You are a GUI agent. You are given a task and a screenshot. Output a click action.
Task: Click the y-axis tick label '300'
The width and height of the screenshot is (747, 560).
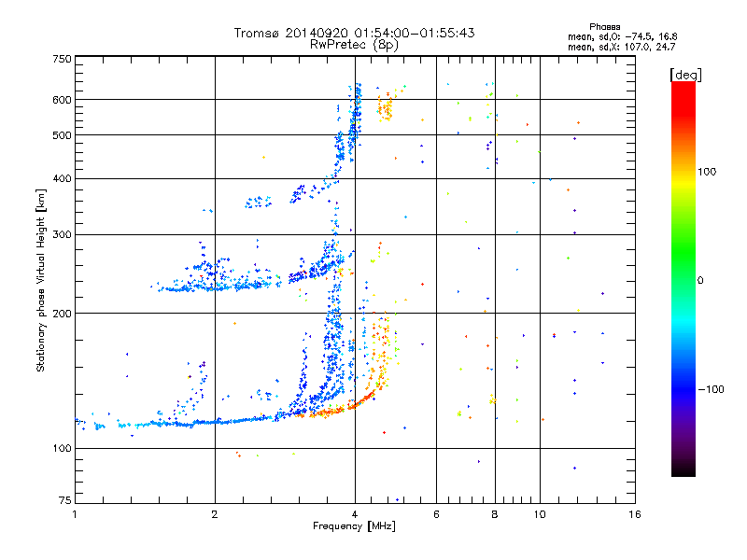62,235
